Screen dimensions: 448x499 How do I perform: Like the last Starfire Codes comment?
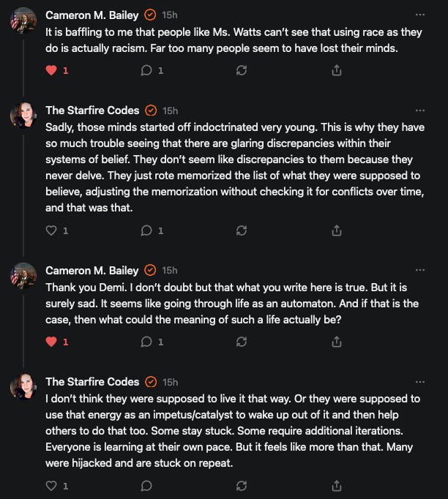[51, 486]
